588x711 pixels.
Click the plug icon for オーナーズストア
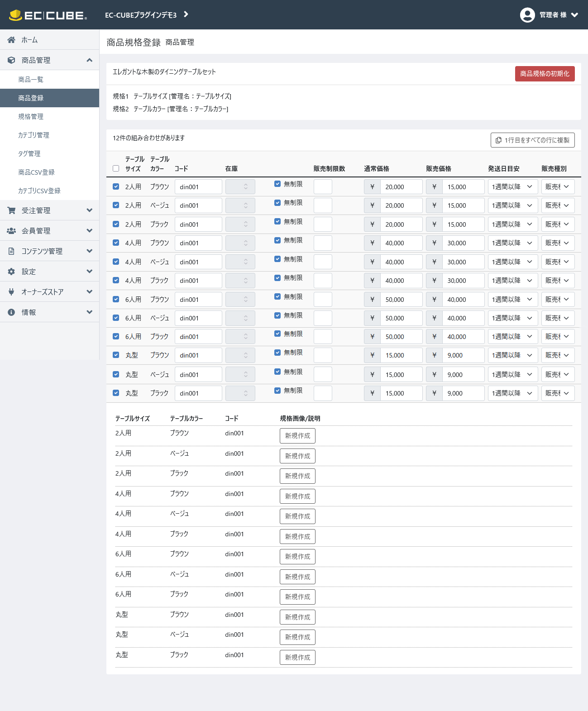pos(11,292)
